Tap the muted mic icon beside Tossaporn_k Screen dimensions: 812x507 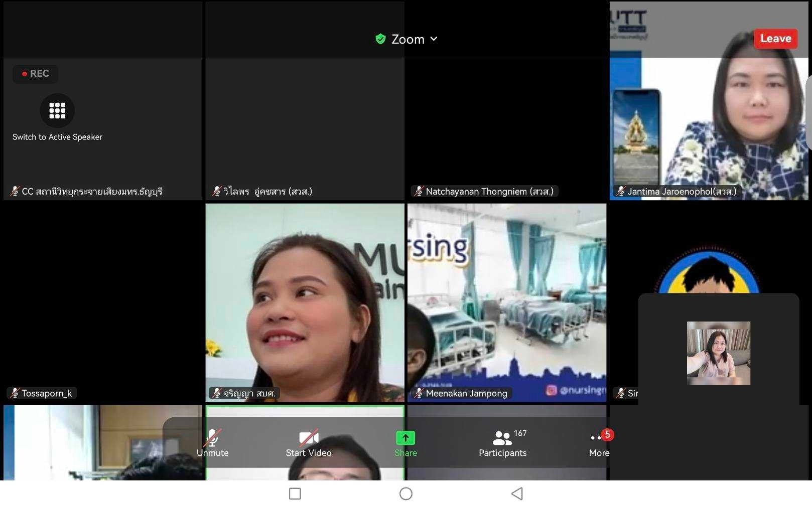[x=15, y=393]
